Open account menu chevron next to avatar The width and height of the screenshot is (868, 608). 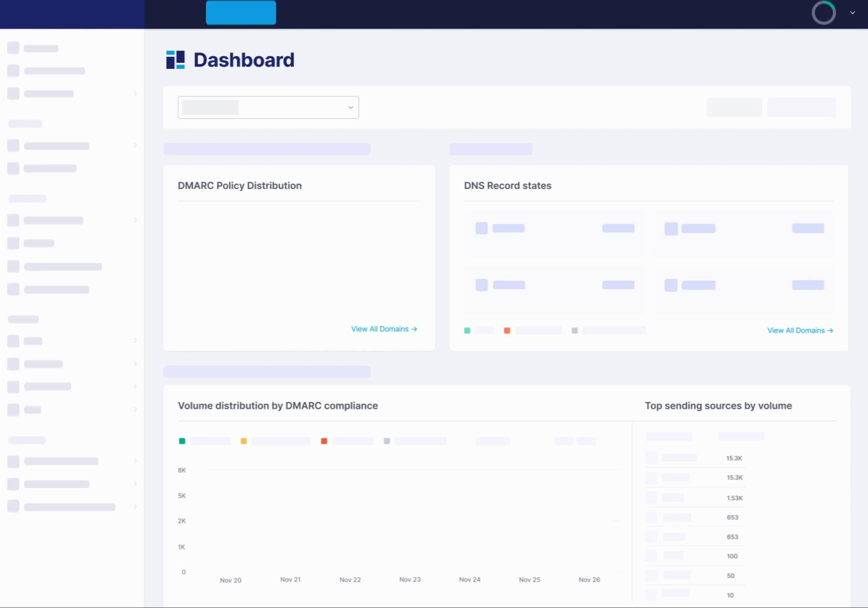pos(853,13)
